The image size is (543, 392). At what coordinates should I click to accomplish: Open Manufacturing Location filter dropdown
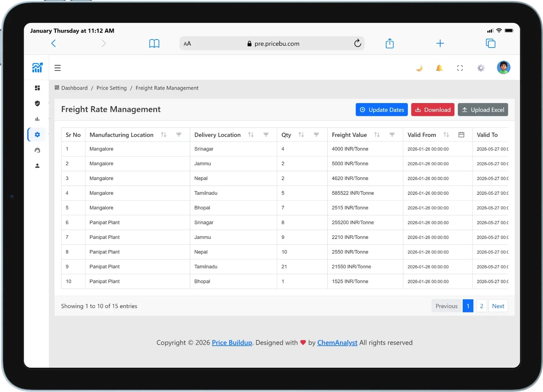point(179,135)
